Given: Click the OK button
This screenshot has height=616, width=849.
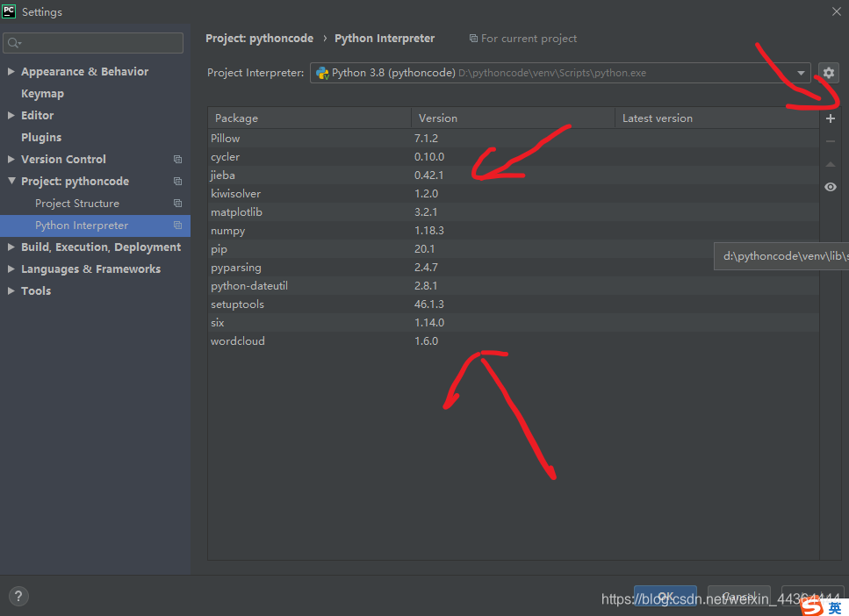Looking at the screenshot, I should (666, 596).
